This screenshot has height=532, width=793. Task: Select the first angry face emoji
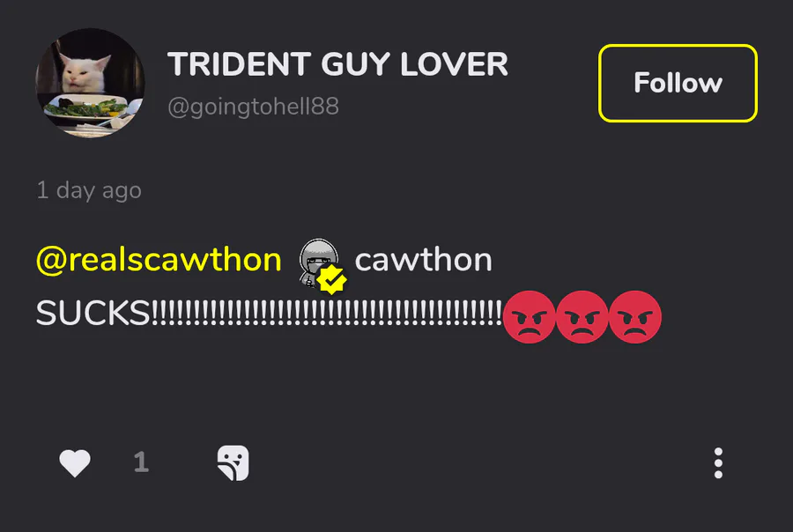point(529,317)
